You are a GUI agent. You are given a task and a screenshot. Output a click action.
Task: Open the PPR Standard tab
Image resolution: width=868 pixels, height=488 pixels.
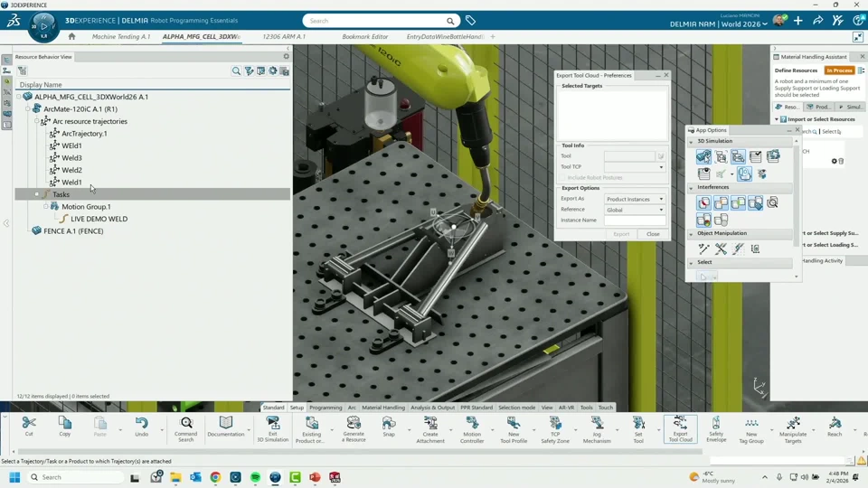476,408
